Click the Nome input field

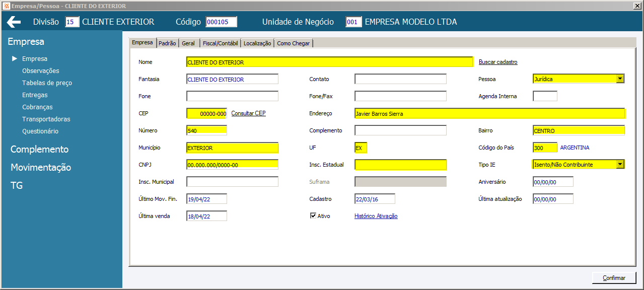click(329, 62)
